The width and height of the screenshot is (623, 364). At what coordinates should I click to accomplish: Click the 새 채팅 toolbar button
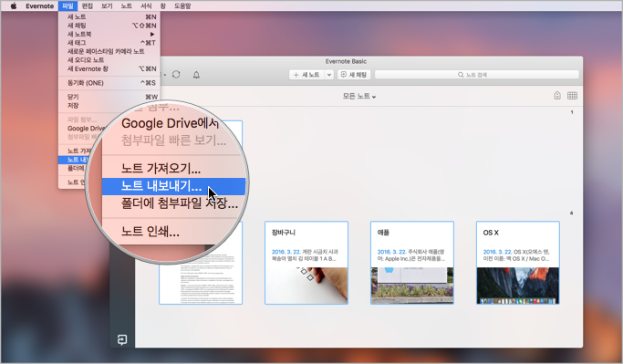click(354, 75)
